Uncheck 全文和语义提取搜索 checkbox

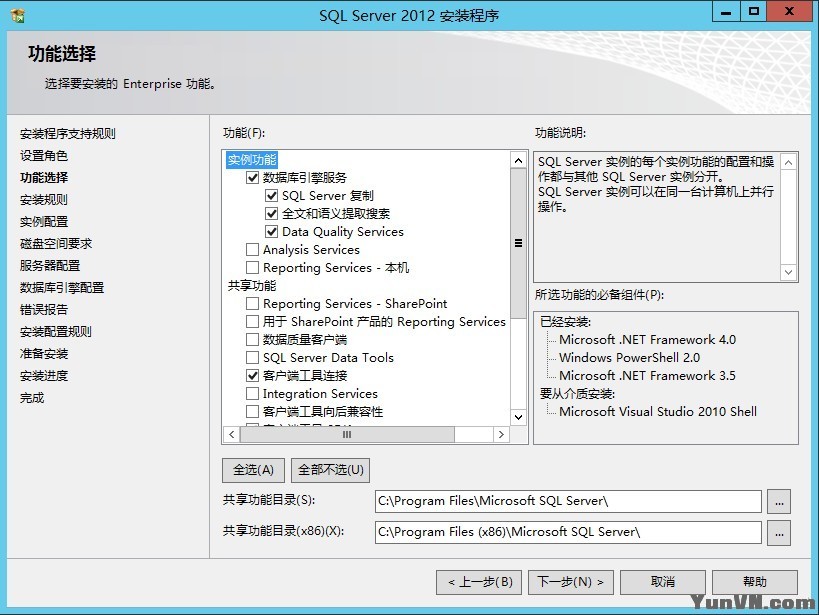click(272, 214)
